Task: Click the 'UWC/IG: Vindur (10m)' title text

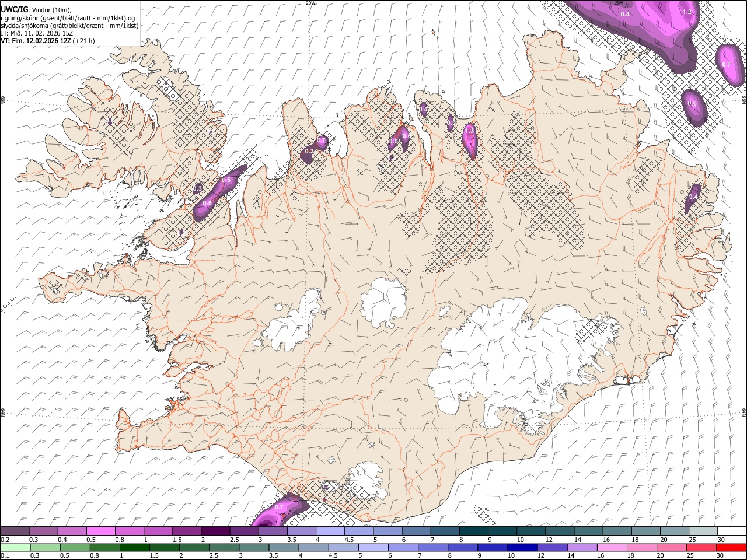Action: pyautogui.click(x=36, y=10)
